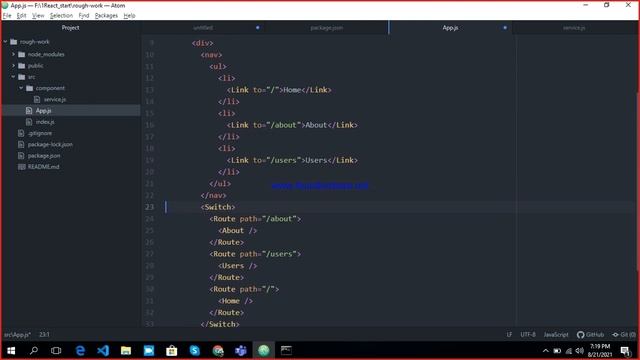Open the View menu

pyautogui.click(x=38, y=16)
